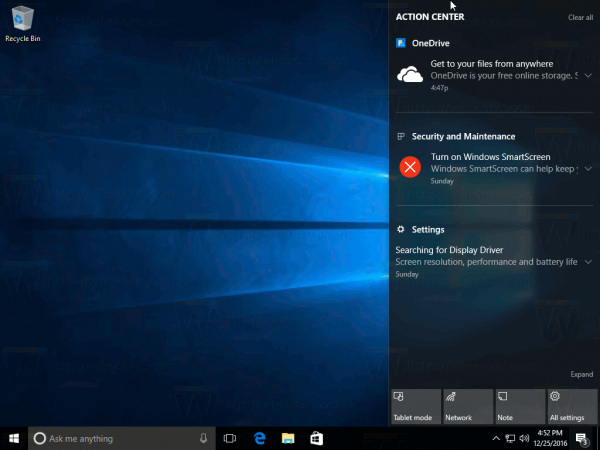Click the OneDrive app header icon
The height and width of the screenshot is (450, 600).
[x=401, y=43]
